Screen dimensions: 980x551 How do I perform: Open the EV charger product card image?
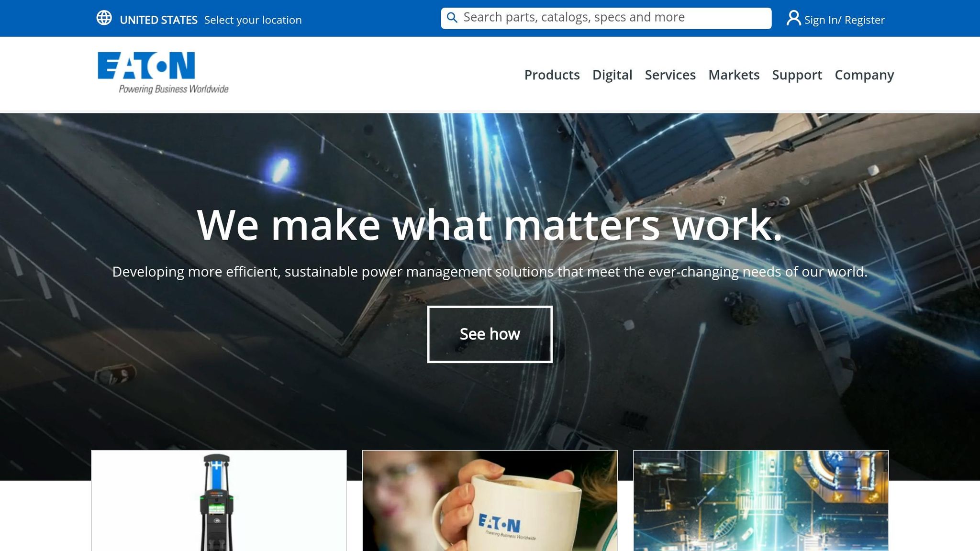tap(219, 500)
